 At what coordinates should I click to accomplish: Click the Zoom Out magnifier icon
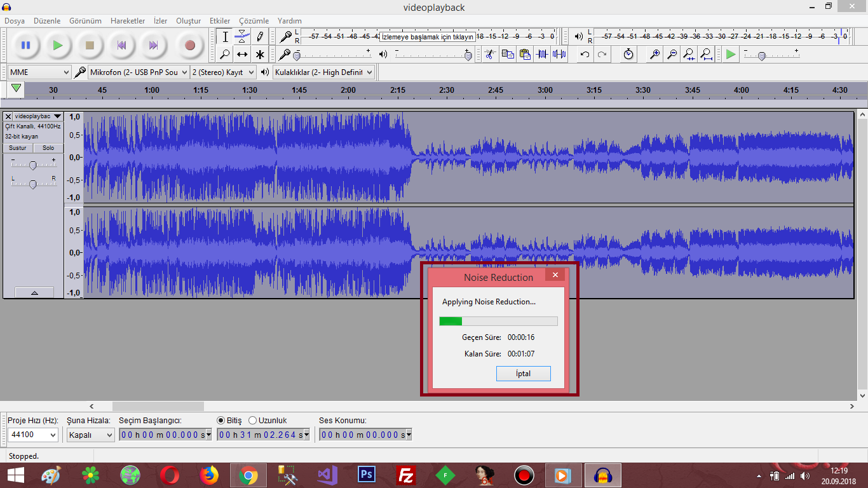coord(672,54)
